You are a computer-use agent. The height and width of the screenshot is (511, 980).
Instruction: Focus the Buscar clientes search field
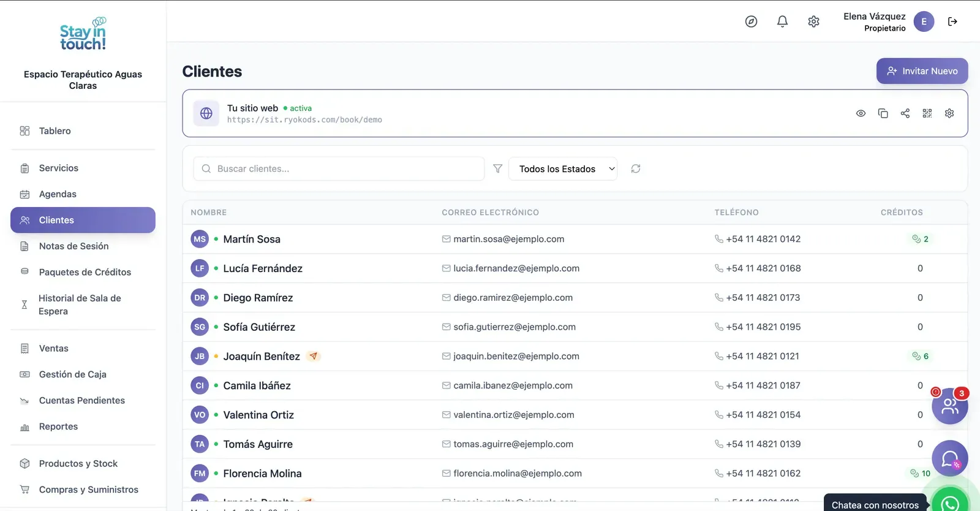pyautogui.click(x=339, y=168)
